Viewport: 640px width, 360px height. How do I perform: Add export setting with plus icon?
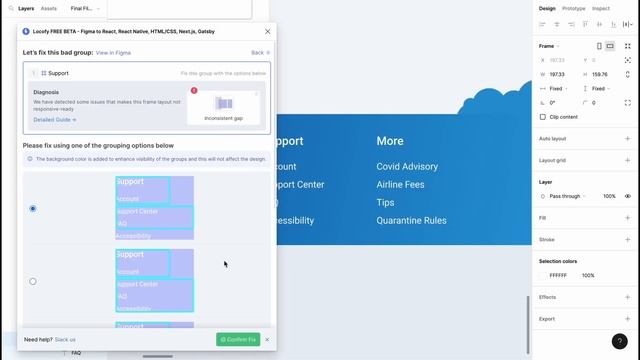click(628, 319)
